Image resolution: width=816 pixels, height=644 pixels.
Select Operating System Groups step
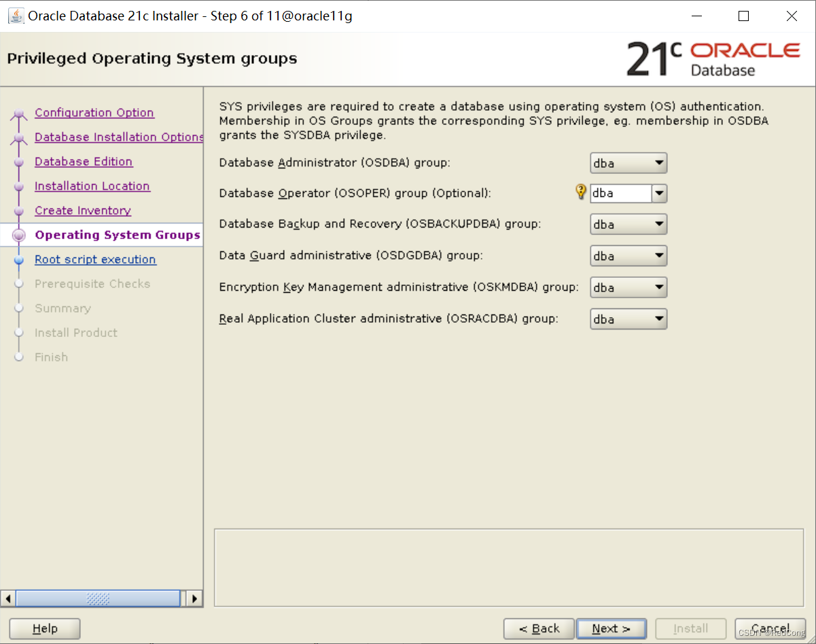click(x=118, y=235)
